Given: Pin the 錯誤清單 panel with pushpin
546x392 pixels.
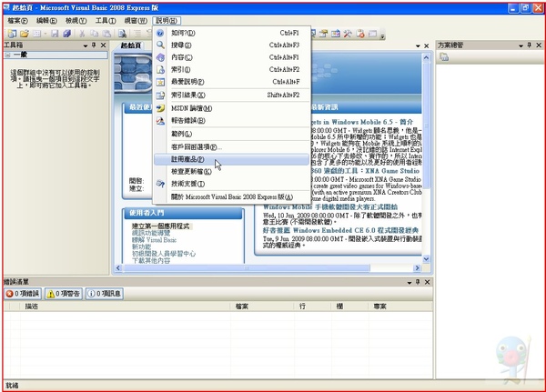Looking at the screenshot, I should [x=418, y=282].
